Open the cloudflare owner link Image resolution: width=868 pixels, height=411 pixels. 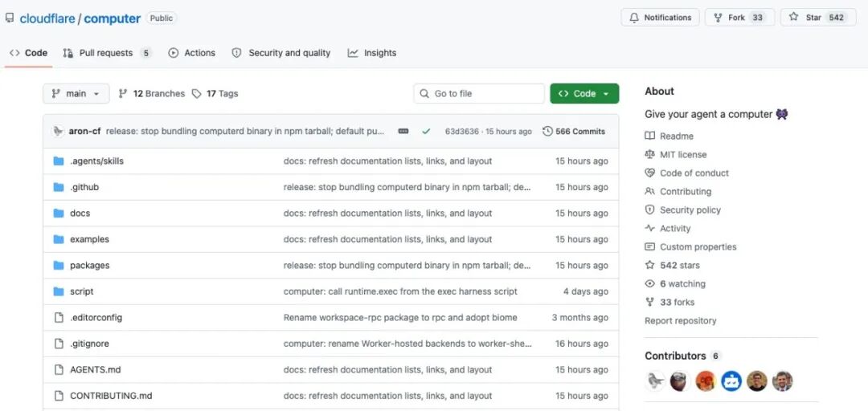tap(47, 18)
